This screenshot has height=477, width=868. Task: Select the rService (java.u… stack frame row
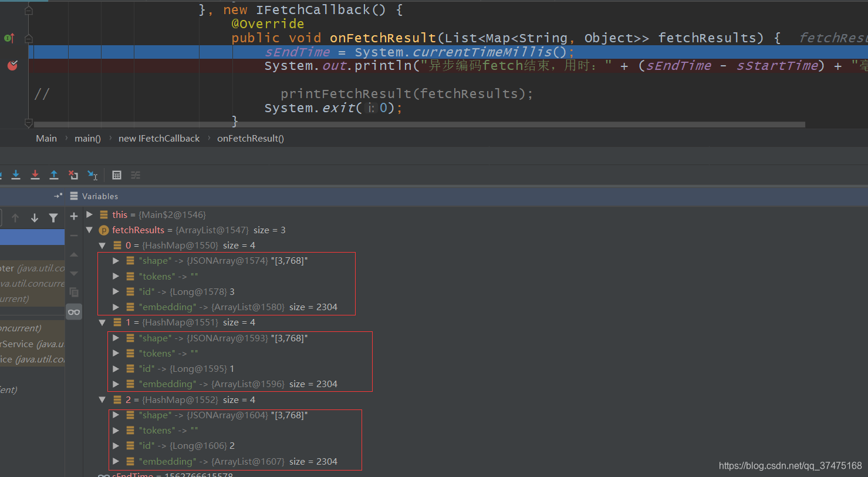32,344
